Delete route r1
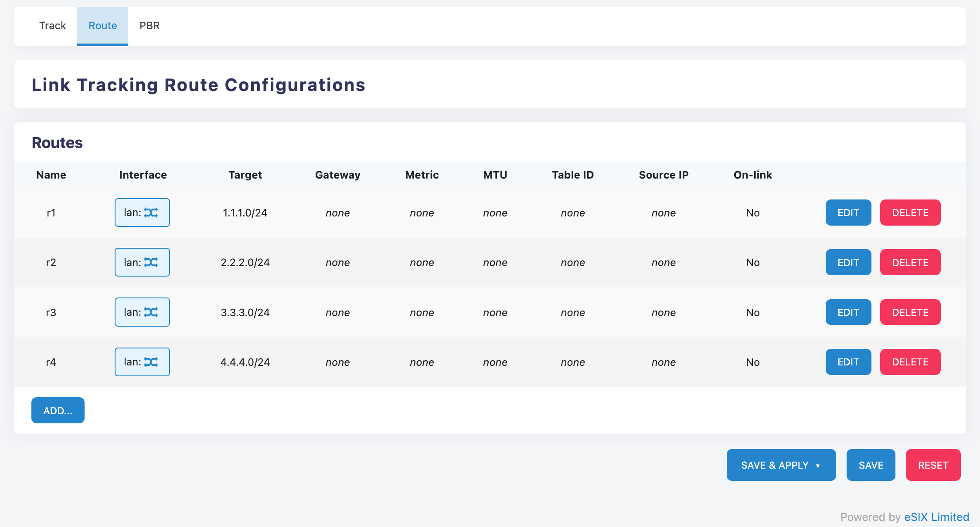The width and height of the screenshot is (980, 527). click(910, 213)
